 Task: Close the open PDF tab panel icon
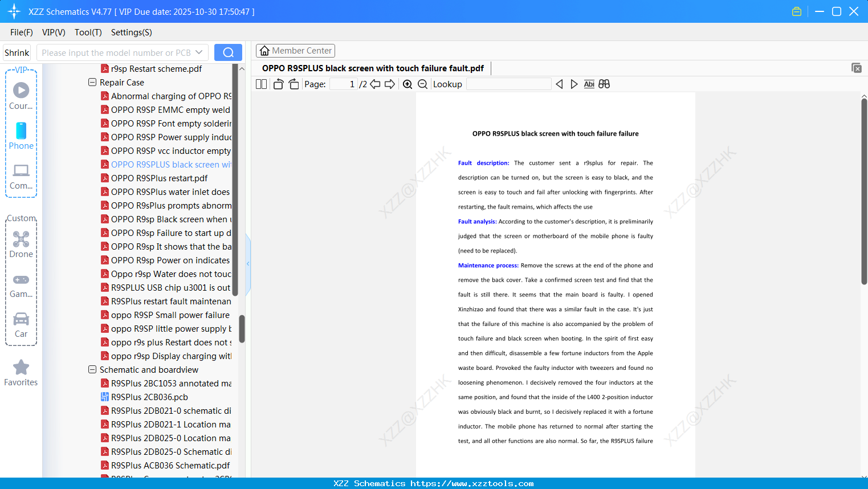[x=857, y=68]
